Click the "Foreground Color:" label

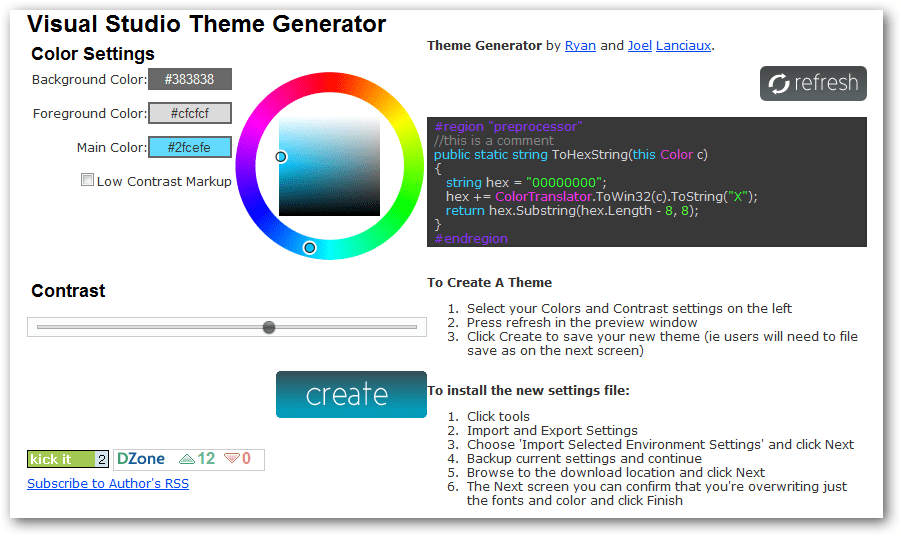click(x=90, y=113)
